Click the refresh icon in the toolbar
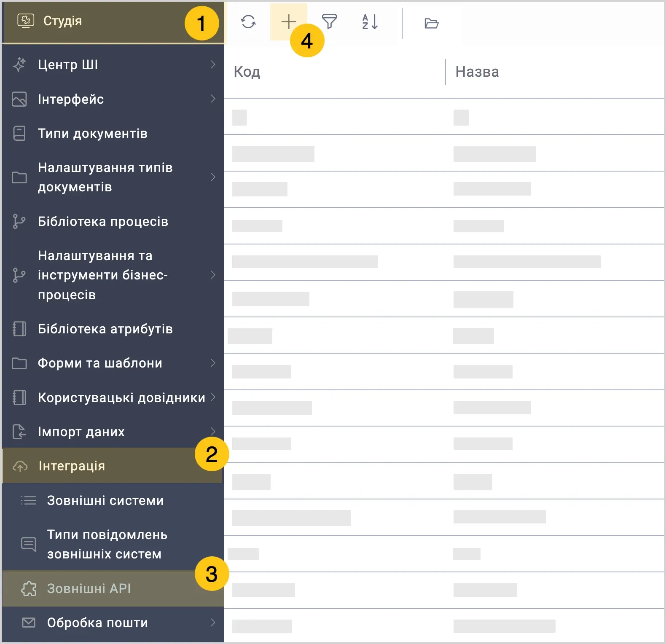This screenshot has height=644, width=666. pyautogui.click(x=248, y=21)
